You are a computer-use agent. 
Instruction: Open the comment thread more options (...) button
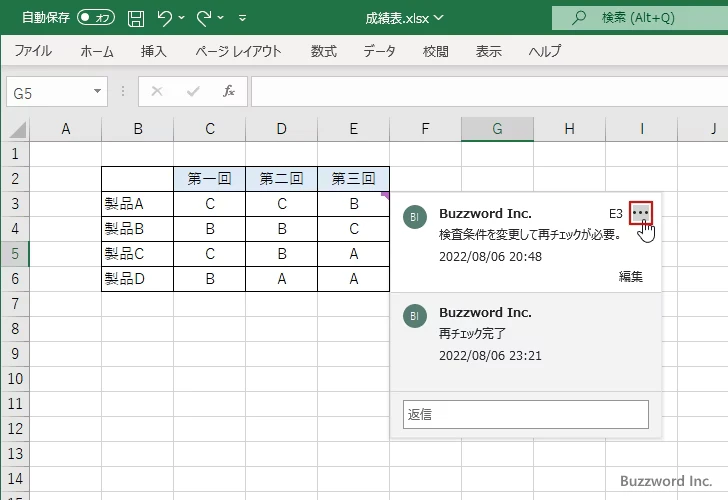point(641,213)
